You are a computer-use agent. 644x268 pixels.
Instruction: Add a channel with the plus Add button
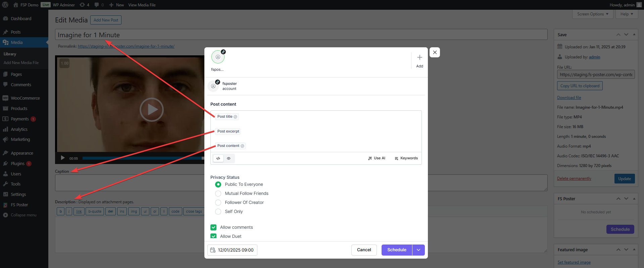coord(419,61)
